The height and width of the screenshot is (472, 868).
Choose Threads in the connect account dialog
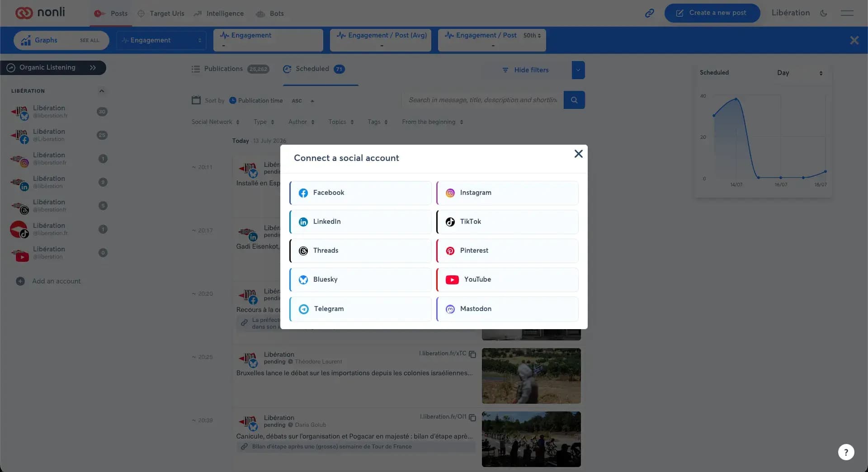(360, 251)
